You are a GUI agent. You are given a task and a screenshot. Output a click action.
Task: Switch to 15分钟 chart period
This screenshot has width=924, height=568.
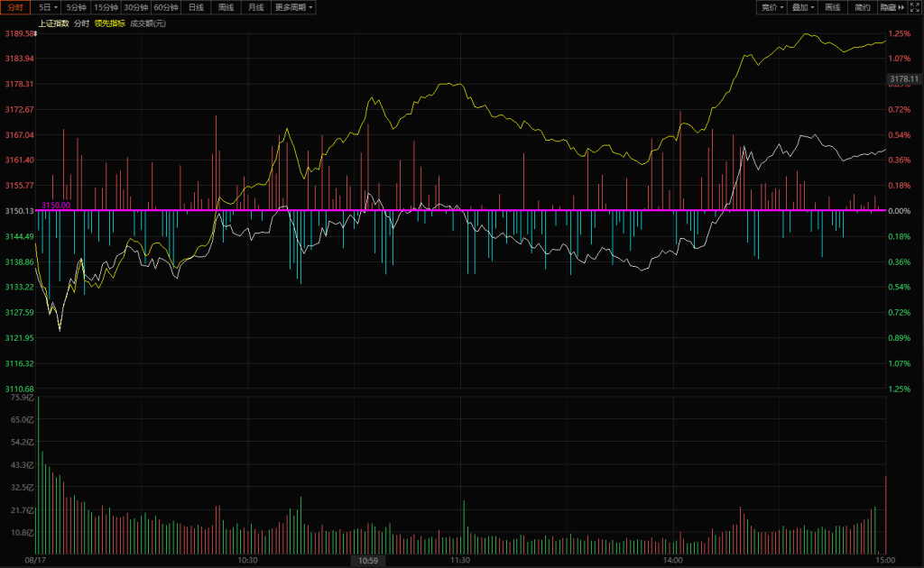106,7
